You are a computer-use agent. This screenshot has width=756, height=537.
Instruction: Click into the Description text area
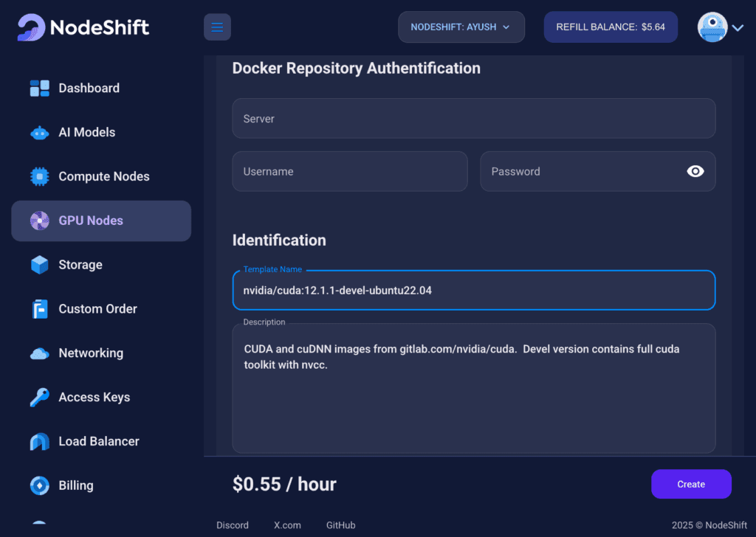coord(473,388)
